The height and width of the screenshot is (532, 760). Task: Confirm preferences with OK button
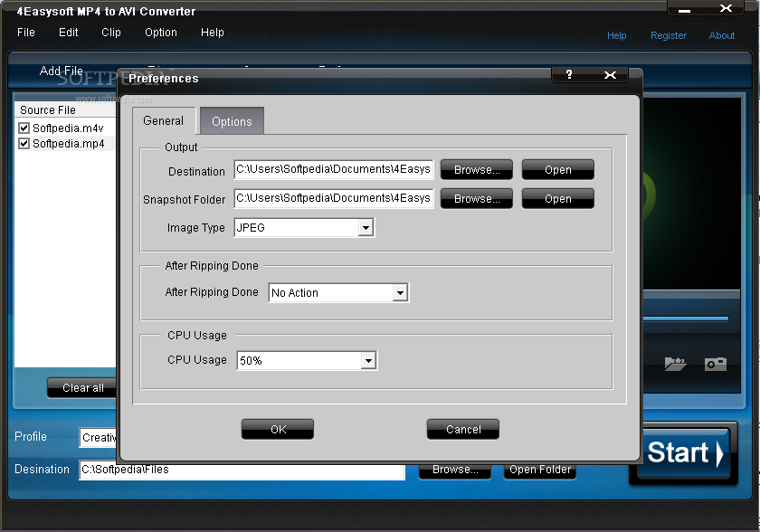(278, 429)
